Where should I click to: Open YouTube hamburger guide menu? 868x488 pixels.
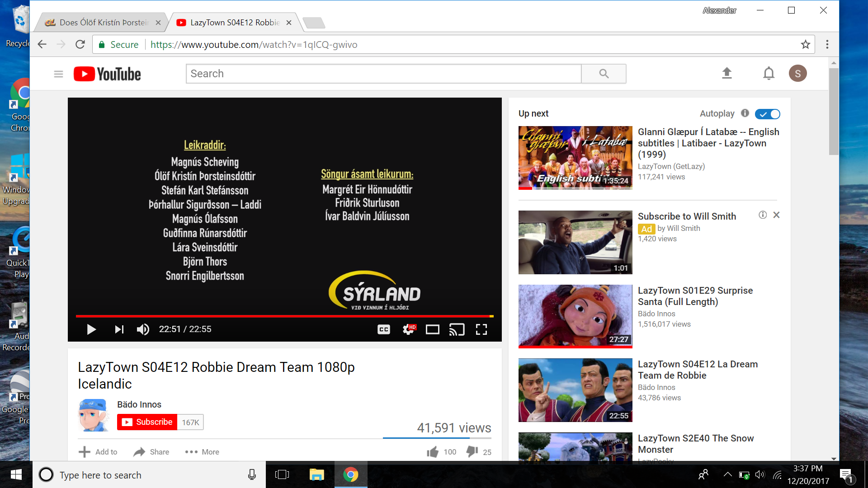(x=58, y=74)
